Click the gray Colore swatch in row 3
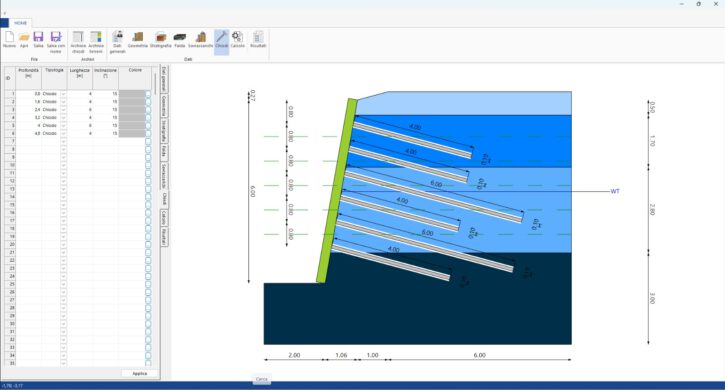This screenshot has width=725, height=390. click(x=132, y=110)
